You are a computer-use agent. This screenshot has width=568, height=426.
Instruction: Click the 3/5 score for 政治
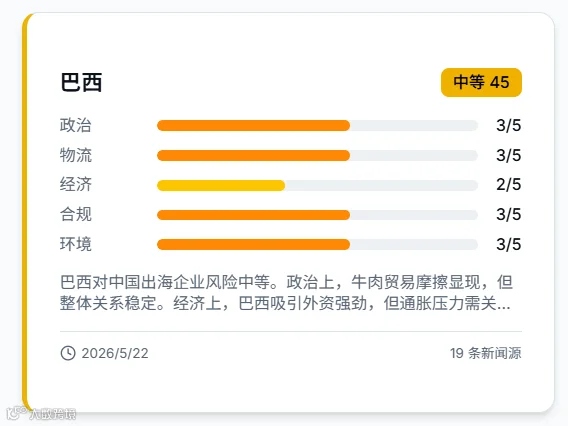click(509, 126)
